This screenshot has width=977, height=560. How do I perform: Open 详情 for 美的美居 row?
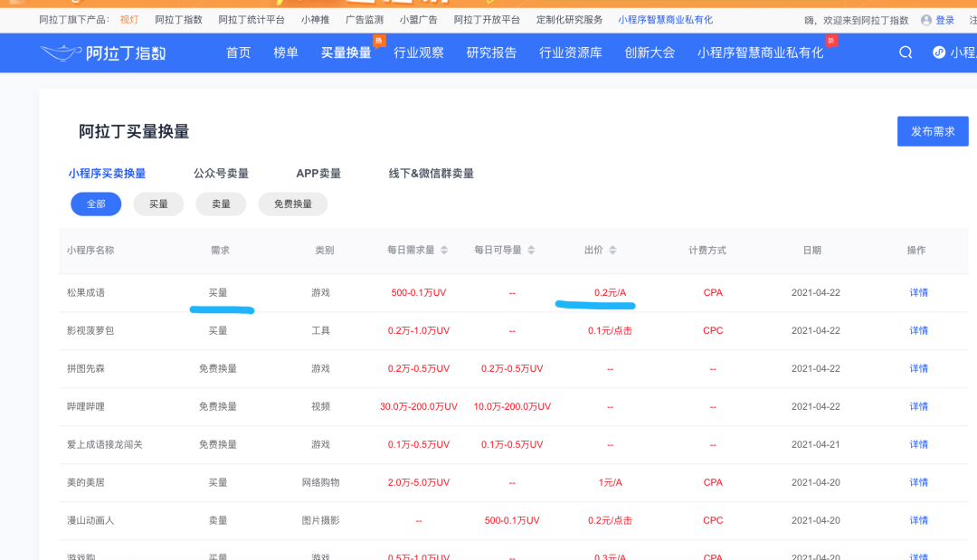coord(918,483)
